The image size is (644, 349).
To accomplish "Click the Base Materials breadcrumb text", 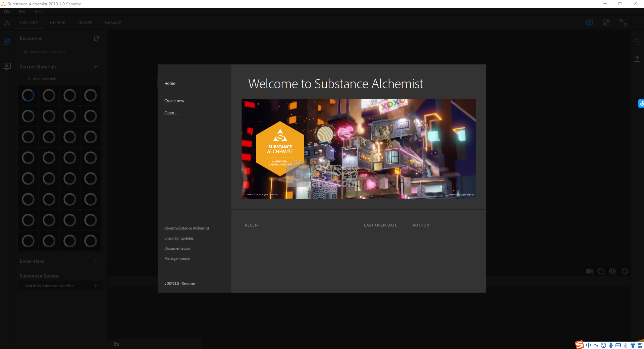I will 45,79.
